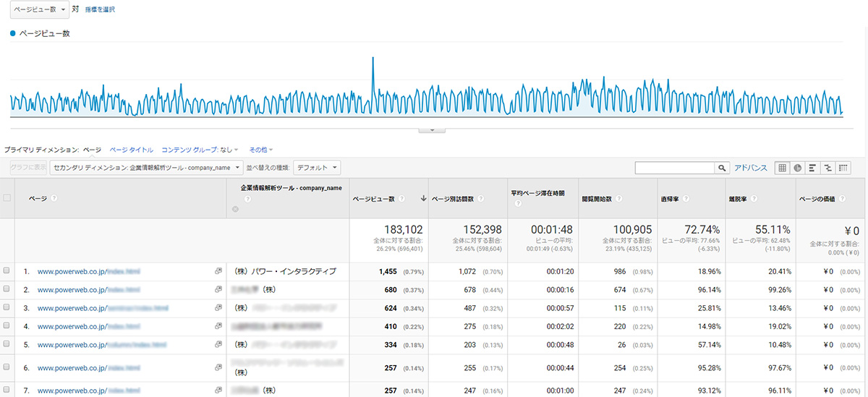Open row 4 page in new window icon

(x=218, y=326)
